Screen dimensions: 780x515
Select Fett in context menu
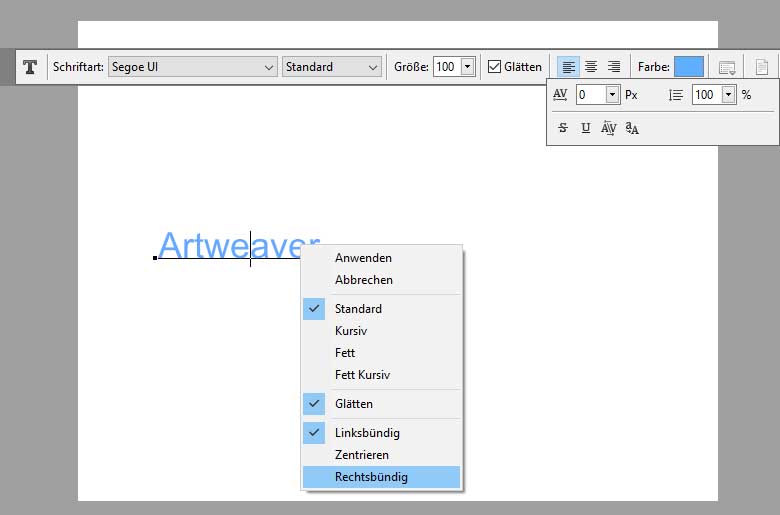381,352
